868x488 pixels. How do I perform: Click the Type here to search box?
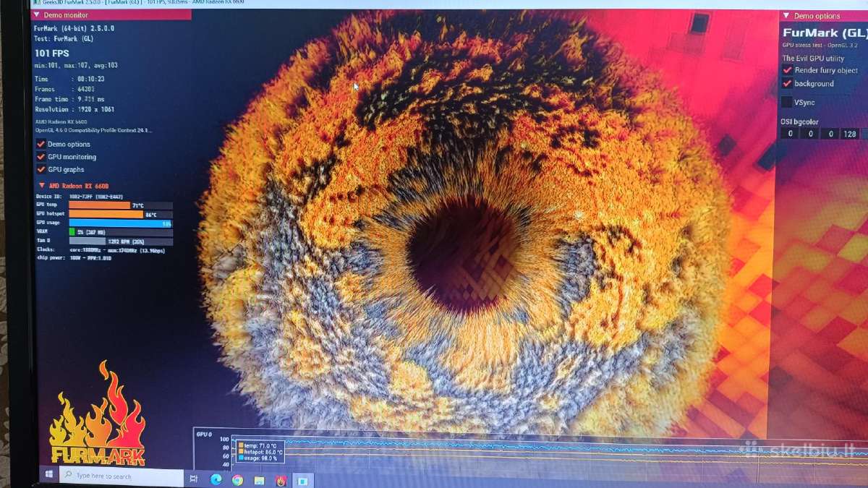pos(122,476)
